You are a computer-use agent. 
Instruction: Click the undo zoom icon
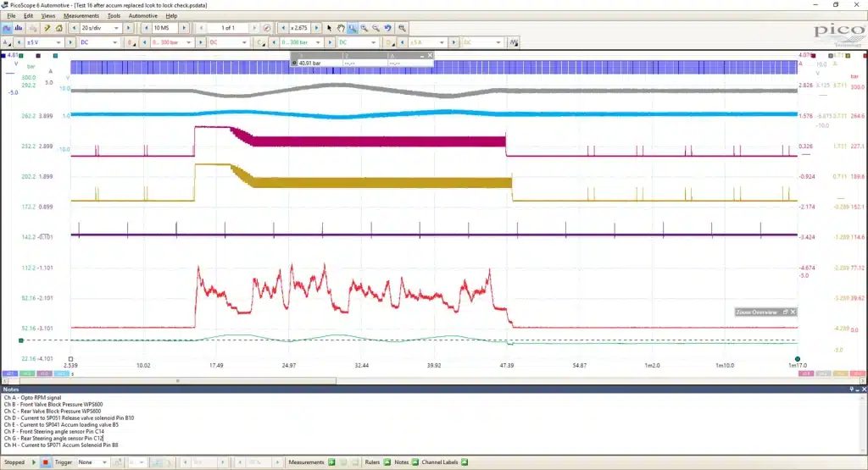pyautogui.click(x=388, y=28)
